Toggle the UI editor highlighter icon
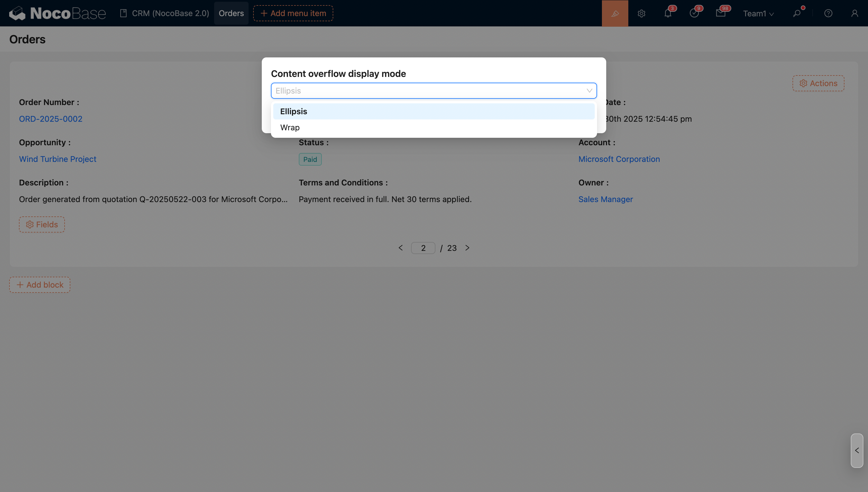This screenshot has width=868, height=492. point(615,13)
